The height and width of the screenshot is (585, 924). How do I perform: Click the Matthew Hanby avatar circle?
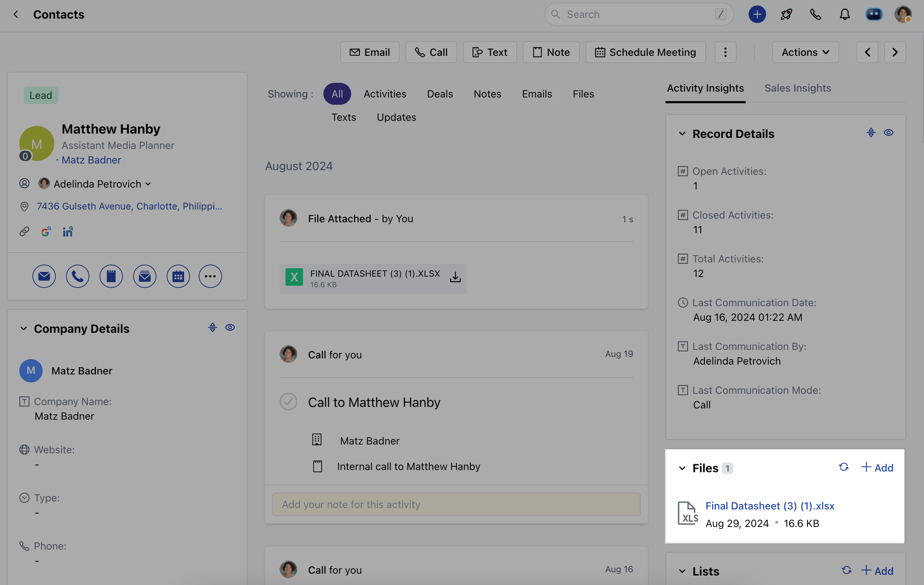click(x=37, y=144)
